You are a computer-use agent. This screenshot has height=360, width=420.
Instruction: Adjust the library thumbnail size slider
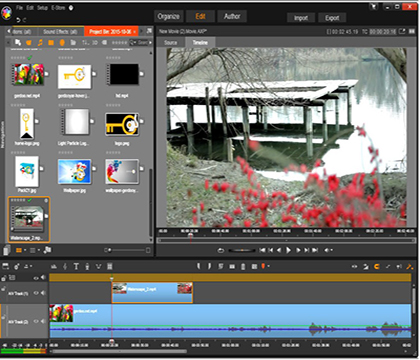pyautogui.click(x=127, y=250)
